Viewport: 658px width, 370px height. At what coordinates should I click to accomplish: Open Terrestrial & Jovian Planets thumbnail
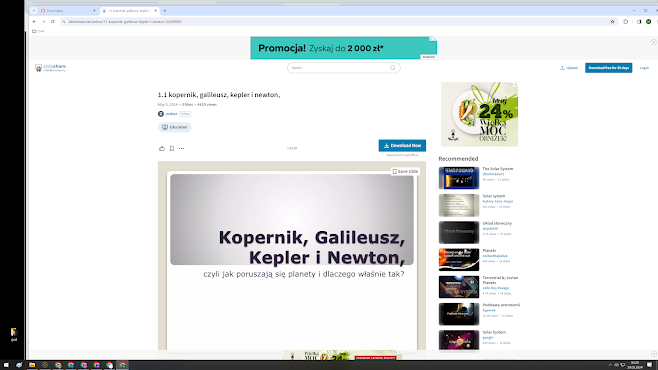point(459,287)
